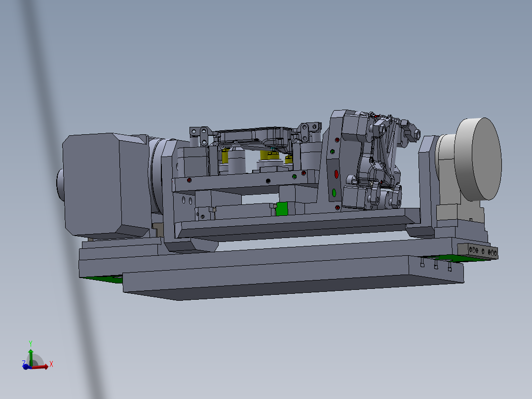Click the red X axis arrow of the triad
Image resolution: width=532 pixels, height=399 pixels.
[41, 367]
